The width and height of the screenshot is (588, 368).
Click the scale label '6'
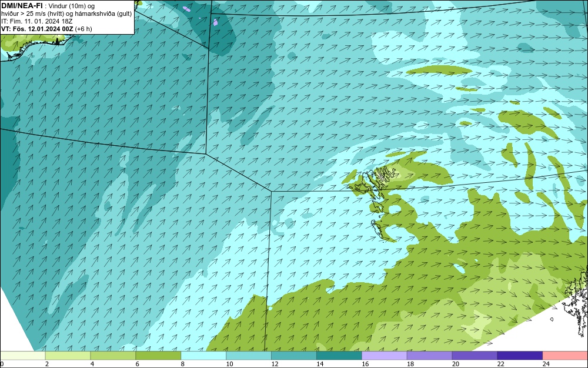[137, 364]
